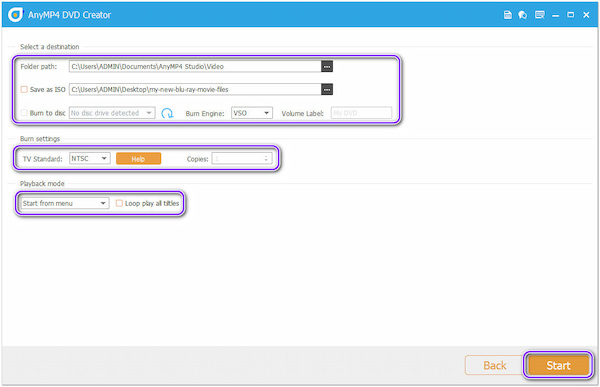Open the Burn Engine VSO dropdown
Image resolution: width=600 pixels, height=387 pixels.
click(252, 113)
